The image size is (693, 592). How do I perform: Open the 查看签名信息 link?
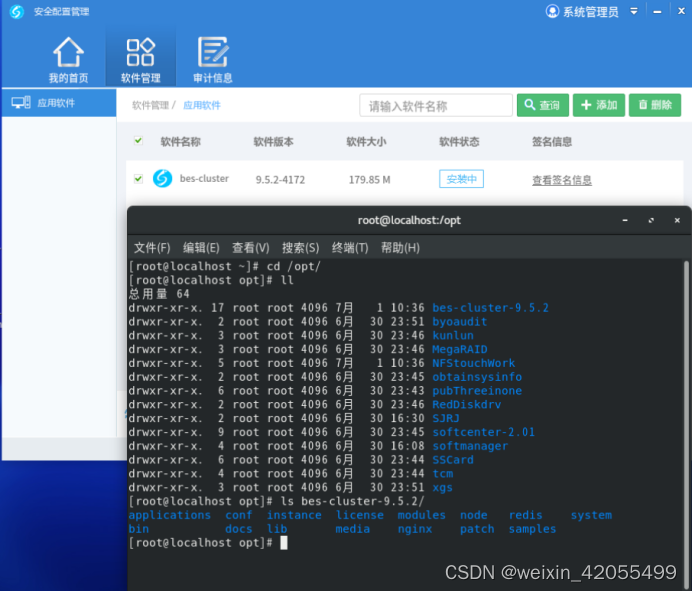[x=562, y=180]
